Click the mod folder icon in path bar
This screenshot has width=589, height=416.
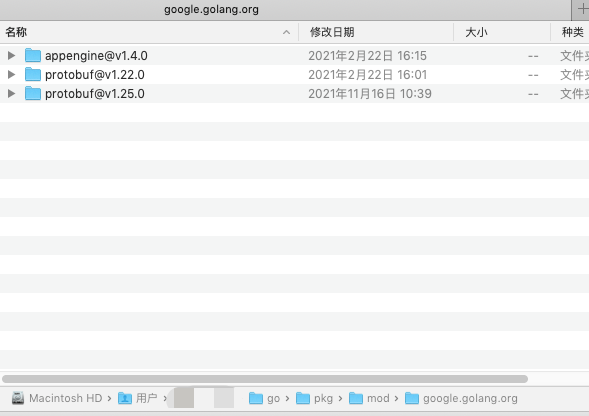coord(356,398)
